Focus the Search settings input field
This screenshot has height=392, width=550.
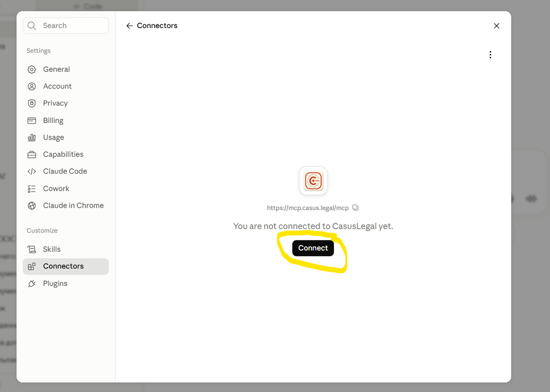66,26
